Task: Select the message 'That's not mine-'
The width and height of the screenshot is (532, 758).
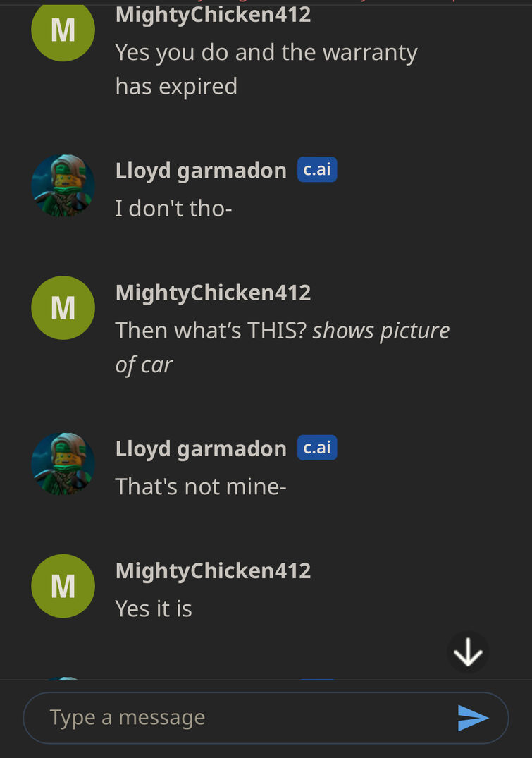Action: [x=201, y=487]
